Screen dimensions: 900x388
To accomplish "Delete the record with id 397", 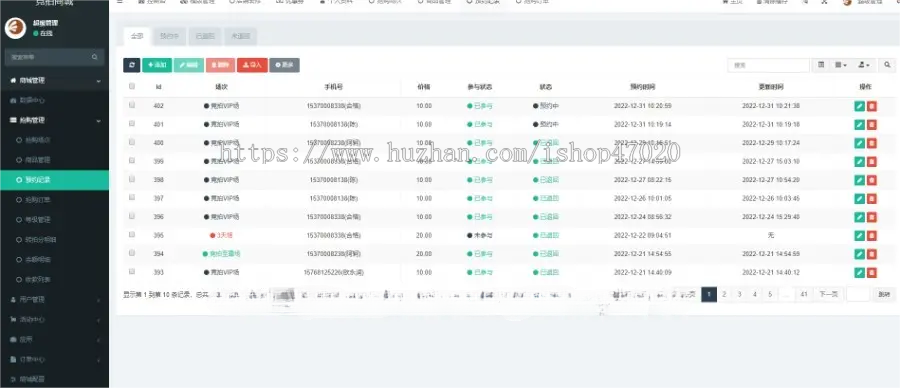I will coord(872,199).
